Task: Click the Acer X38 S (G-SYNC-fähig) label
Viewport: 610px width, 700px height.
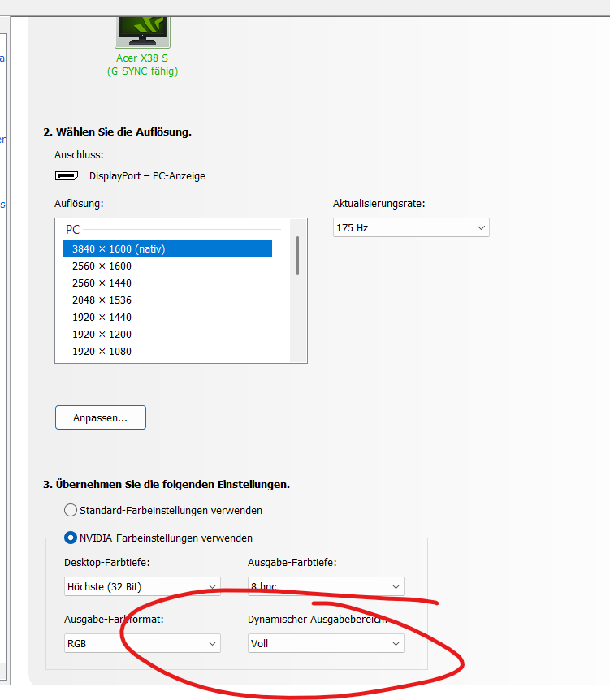Action: pos(142,65)
